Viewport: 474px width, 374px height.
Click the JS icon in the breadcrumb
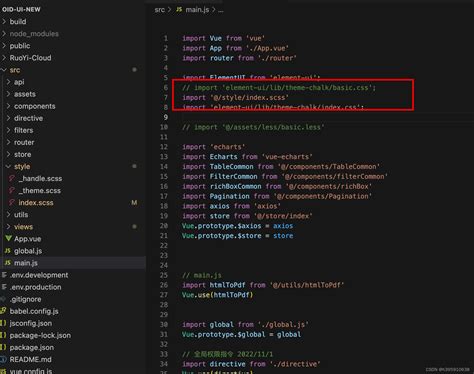(179, 10)
